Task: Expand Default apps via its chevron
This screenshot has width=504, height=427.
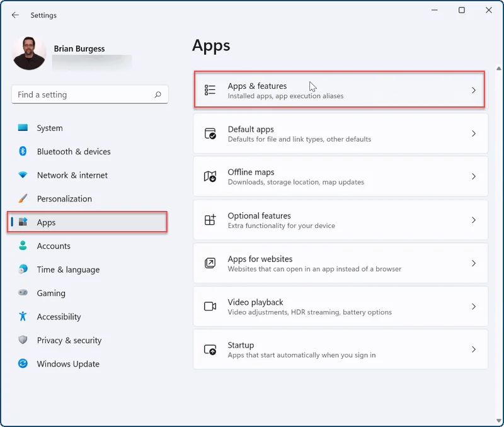Action: click(474, 134)
